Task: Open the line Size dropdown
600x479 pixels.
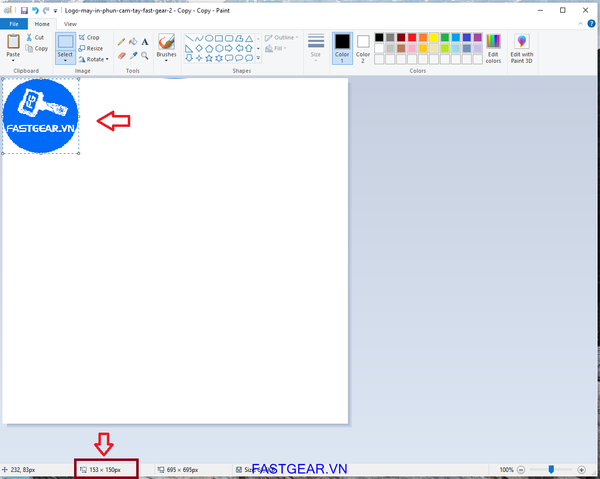Action: click(316, 47)
